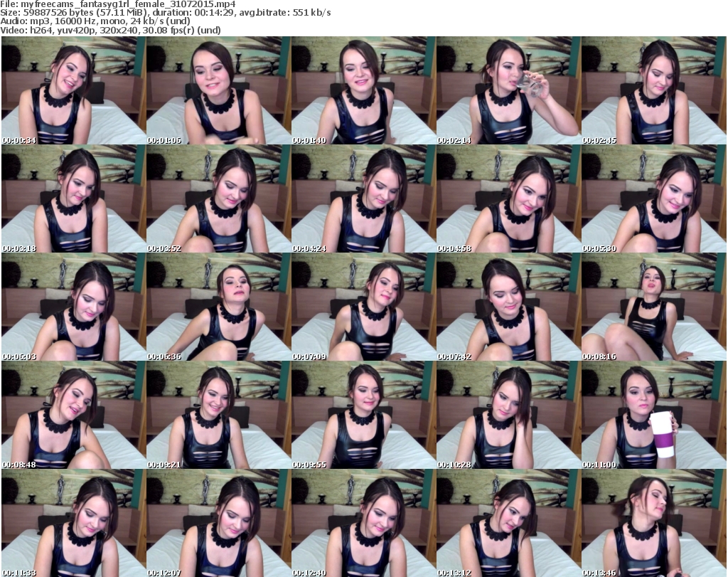
Task: Select the thumbnail timestamped 00:11:00
Action: point(654,415)
